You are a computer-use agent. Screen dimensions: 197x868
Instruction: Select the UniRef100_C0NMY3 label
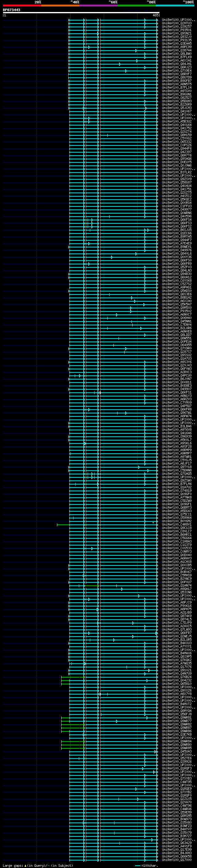coord(177,552)
